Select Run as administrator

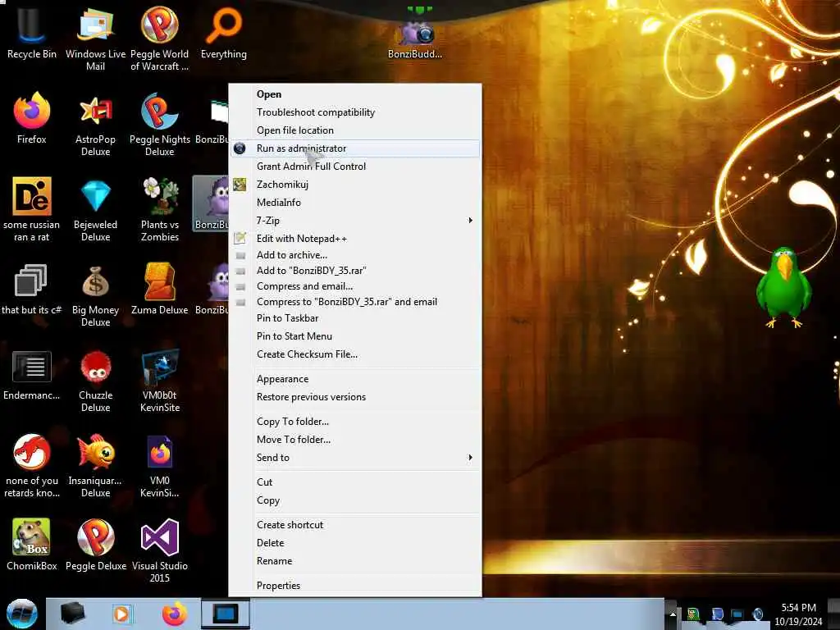point(355,148)
